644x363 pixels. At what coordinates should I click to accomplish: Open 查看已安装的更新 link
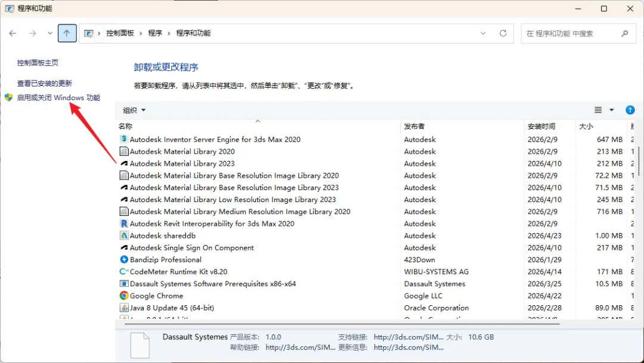coord(44,83)
